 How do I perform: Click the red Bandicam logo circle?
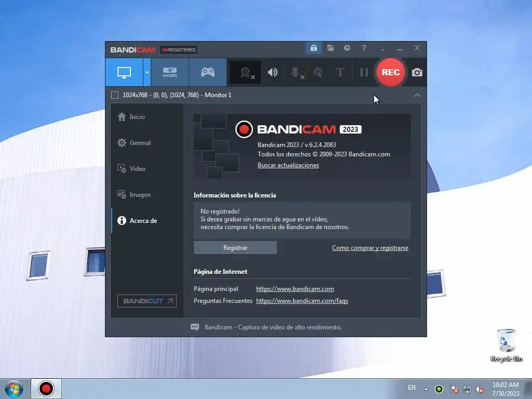(x=244, y=129)
